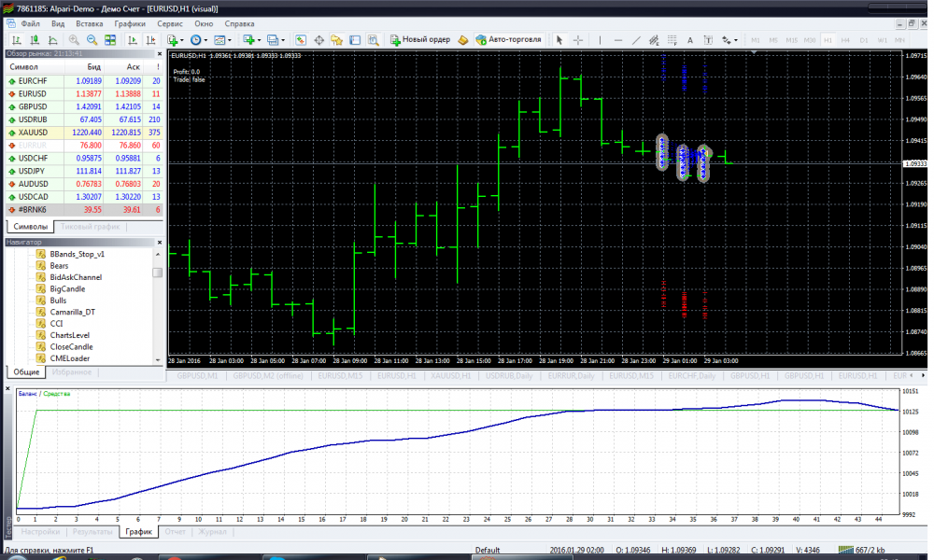Screen dimensions: 934x560
Task: Draw a horizontal line tool
Action: coord(617,40)
